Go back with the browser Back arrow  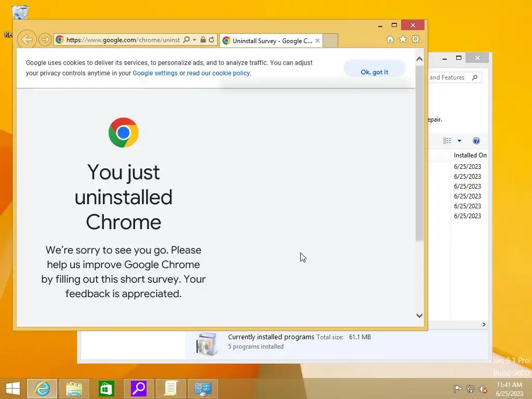coord(27,39)
